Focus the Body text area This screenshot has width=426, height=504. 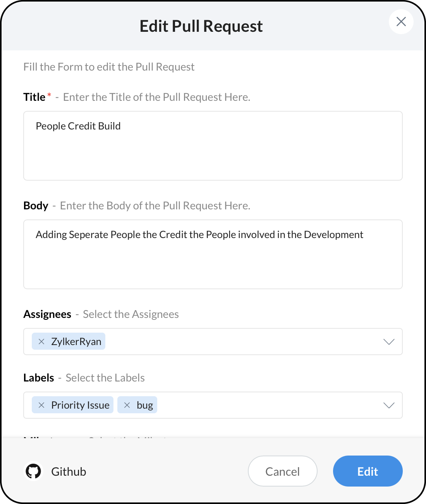point(213,254)
